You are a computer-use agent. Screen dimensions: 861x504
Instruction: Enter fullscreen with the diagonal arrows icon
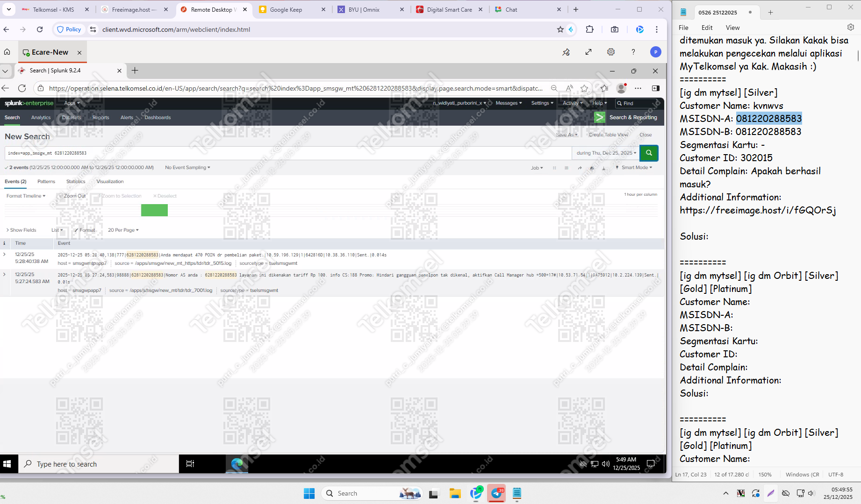click(x=588, y=52)
